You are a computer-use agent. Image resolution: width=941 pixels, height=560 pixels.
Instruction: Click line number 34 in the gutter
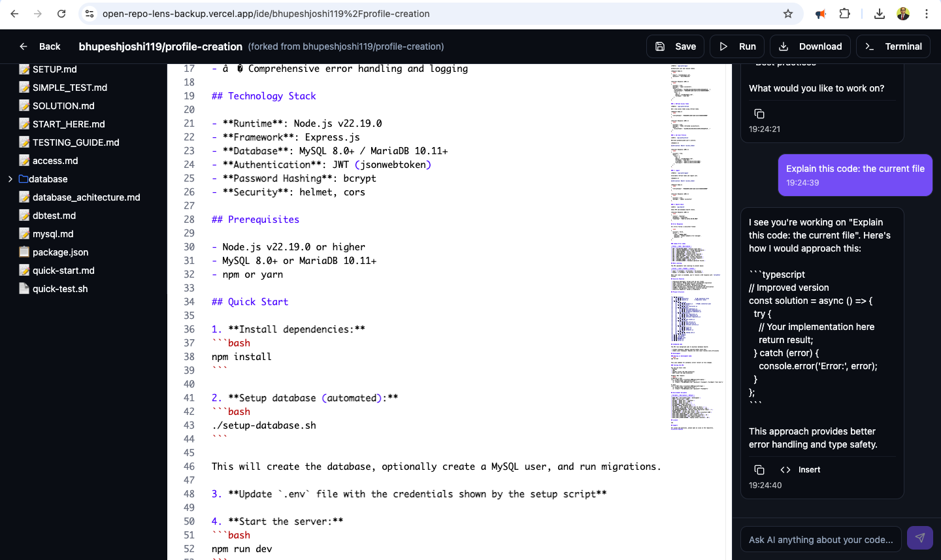[x=189, y=302]
